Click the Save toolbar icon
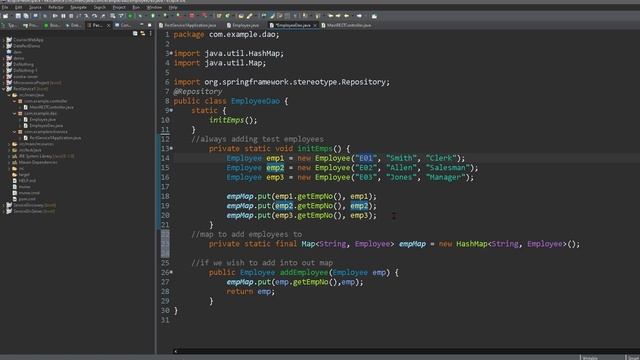The width and height of the screenshot is (640, 360). tap(18, 16)
